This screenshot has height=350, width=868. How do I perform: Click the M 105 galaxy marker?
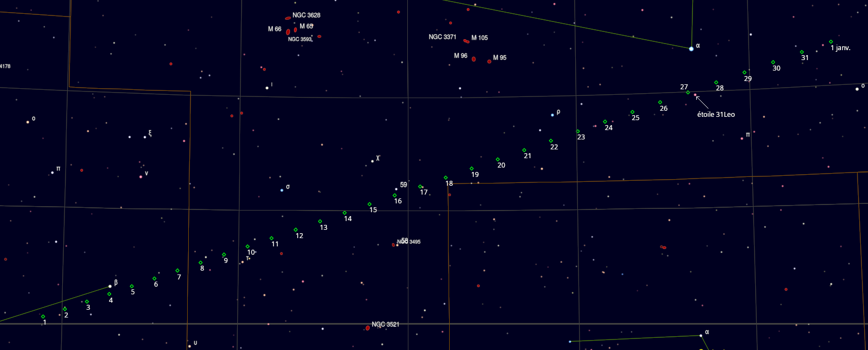[466, 41]
